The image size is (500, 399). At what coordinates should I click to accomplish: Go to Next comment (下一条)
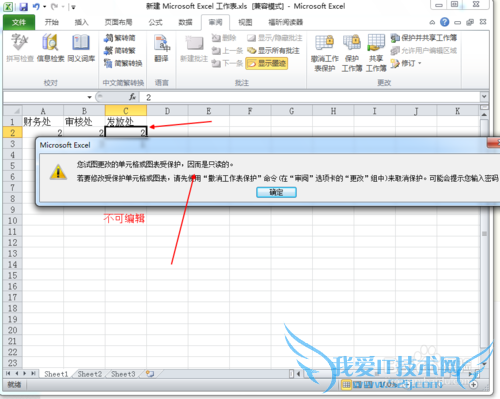227,63
